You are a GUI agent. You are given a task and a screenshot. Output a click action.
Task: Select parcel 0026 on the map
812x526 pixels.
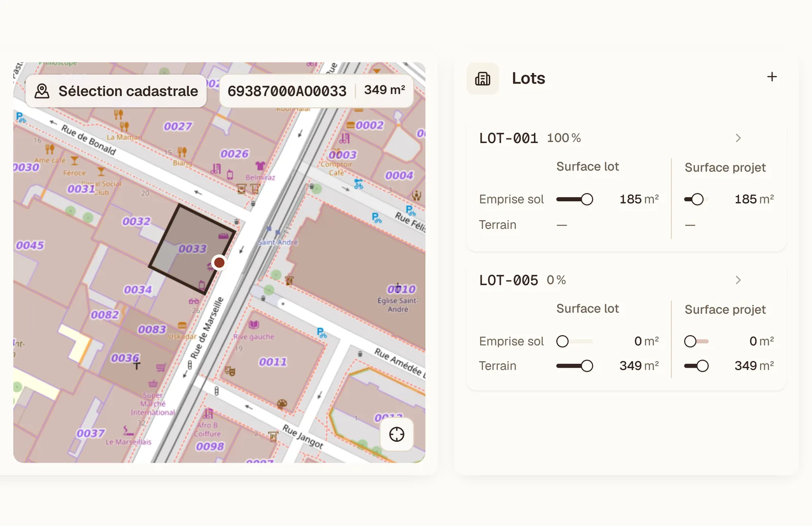(234, 154)
